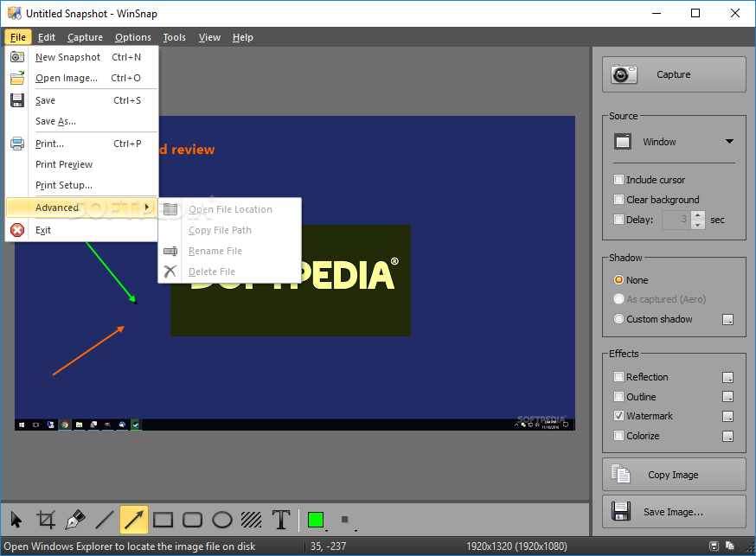Select the Line tool
This screenshot has height=556, width=756.
pyautogui.click(x=105, y=520)
